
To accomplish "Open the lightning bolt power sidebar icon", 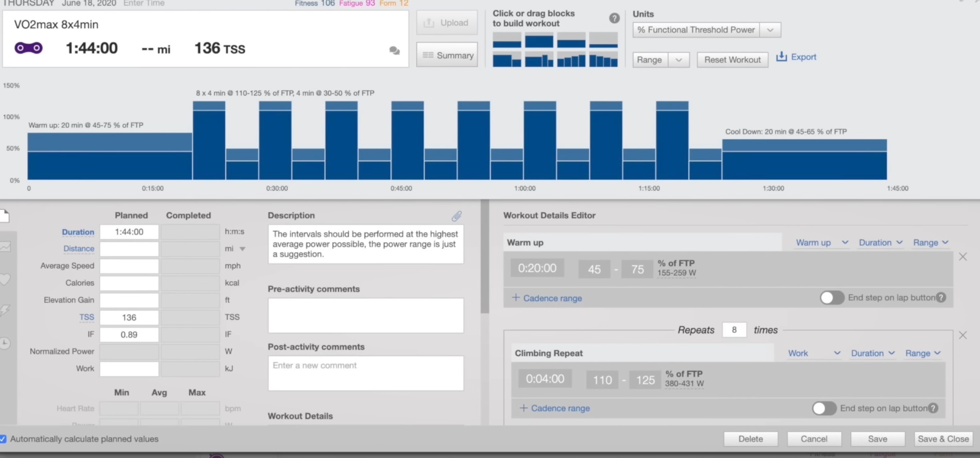I will 5,310.
